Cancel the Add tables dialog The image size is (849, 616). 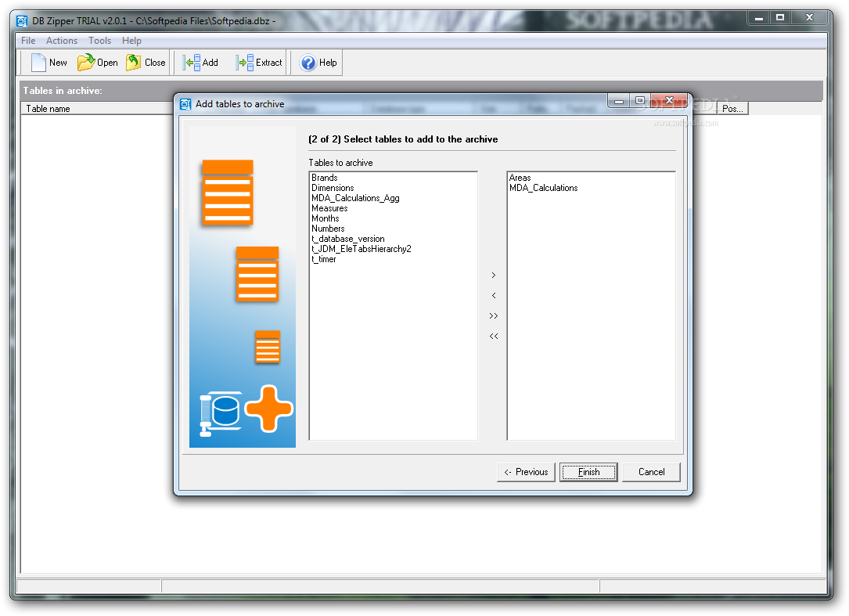pos(651,472)
